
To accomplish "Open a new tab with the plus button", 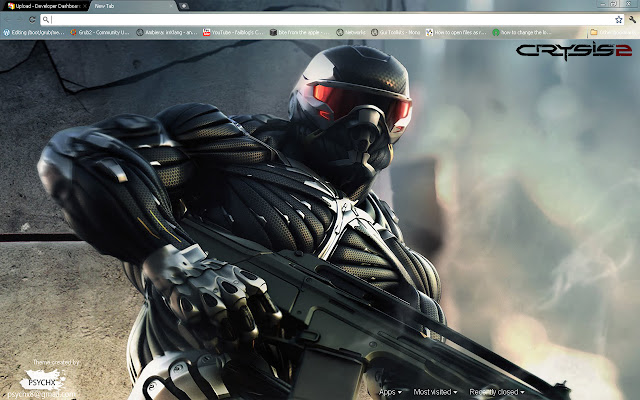I will pyautogui.click(x=184, y=6).
